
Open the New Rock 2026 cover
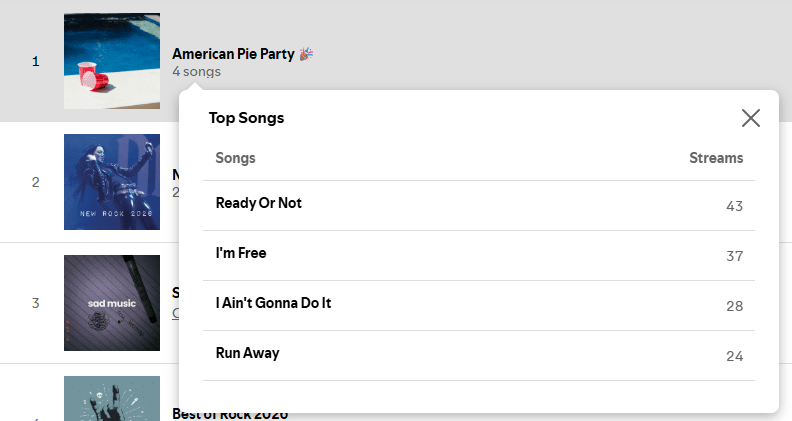112,182
